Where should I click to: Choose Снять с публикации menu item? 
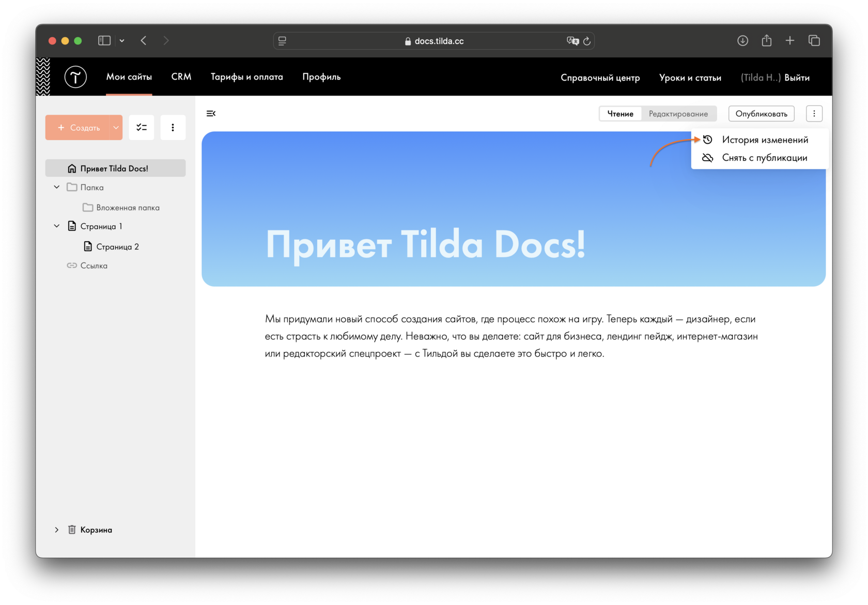760,158
